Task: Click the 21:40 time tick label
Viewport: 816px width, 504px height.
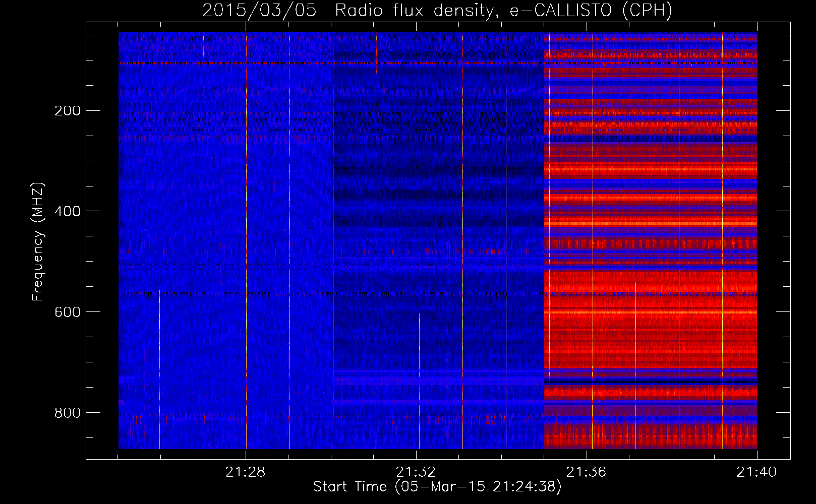Action: point(756,472)
